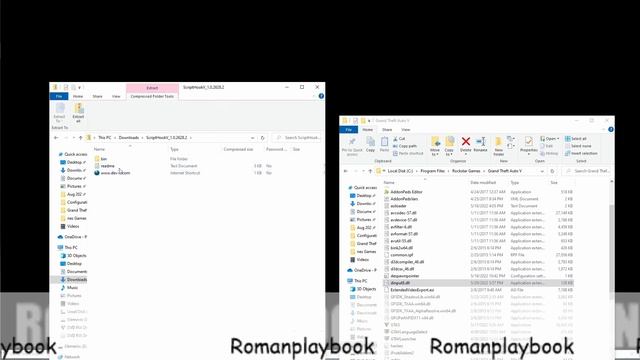Click Invert selection in GTA V ribbon
The height and width of the screenshot is (360, 640).
(x=581, y=153)
